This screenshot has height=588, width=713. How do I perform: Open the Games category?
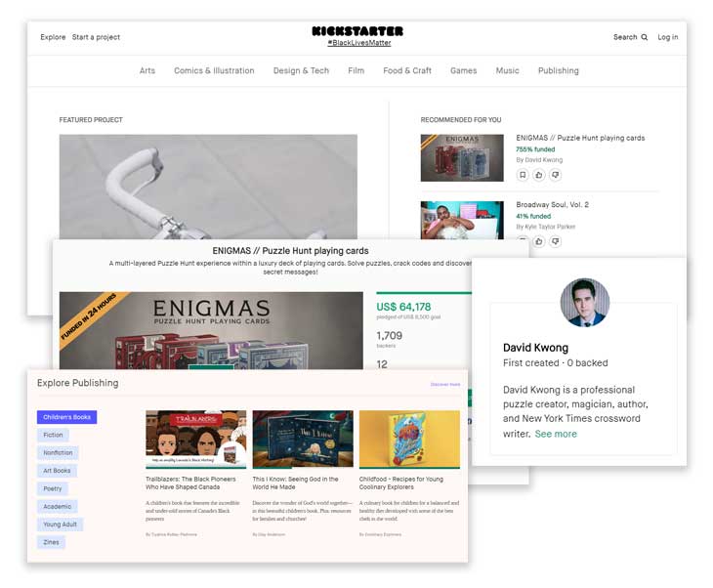tap(463, 70)
